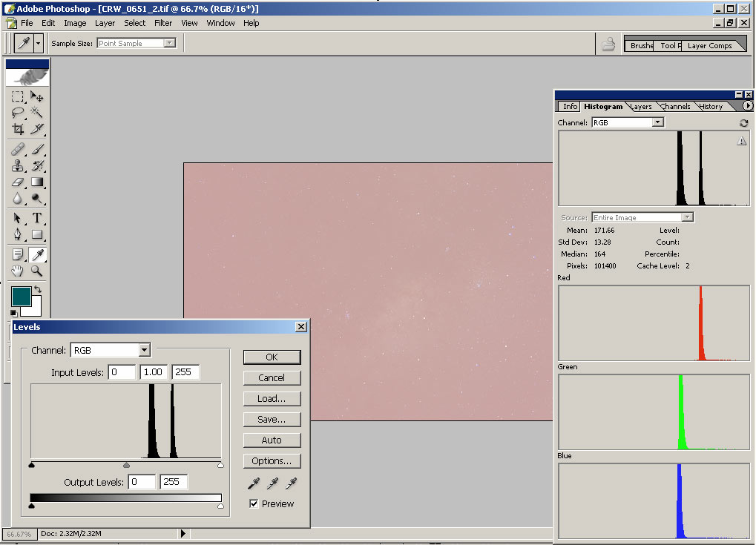Select the Magic Wand tool
Screen dimensions: 756x545
coord(36,113)
